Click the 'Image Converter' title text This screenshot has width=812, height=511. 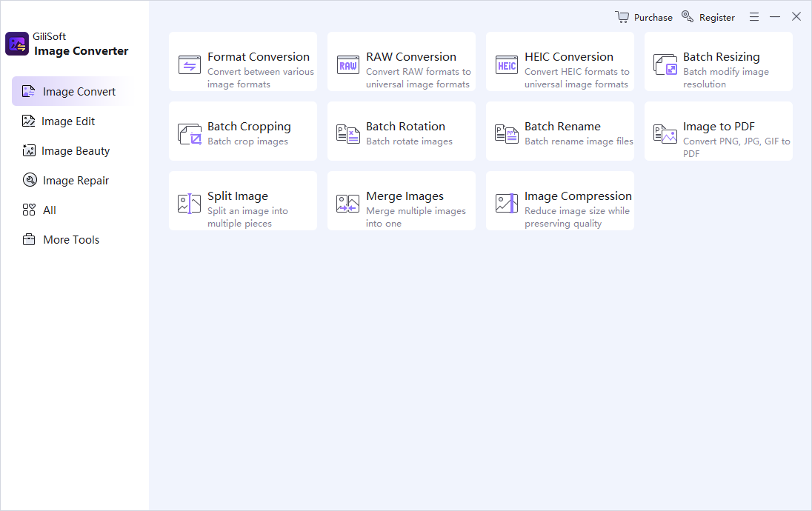pos(81,51)
